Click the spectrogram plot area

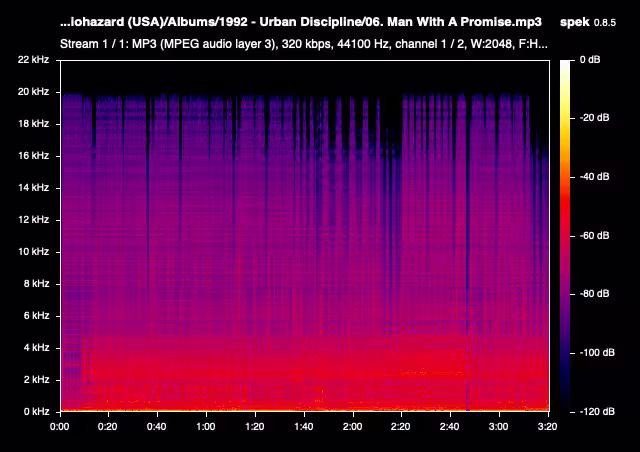pyautogui.click(x=305, y=236)
